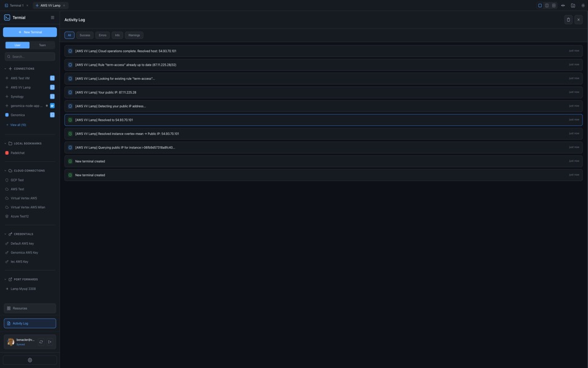The image size is (588, 368).
Task: Click the folder icon in the top toolbar
Action: [x=573, y=4]
